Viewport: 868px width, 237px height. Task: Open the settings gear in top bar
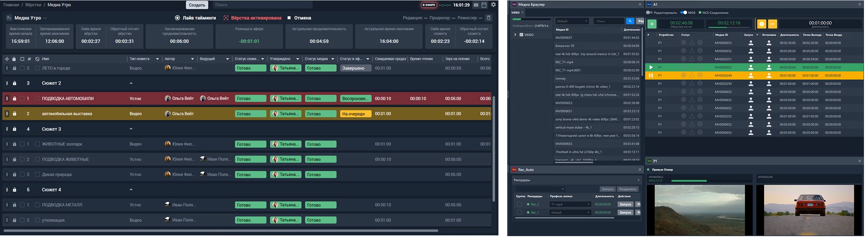click(x=493, y=5)
